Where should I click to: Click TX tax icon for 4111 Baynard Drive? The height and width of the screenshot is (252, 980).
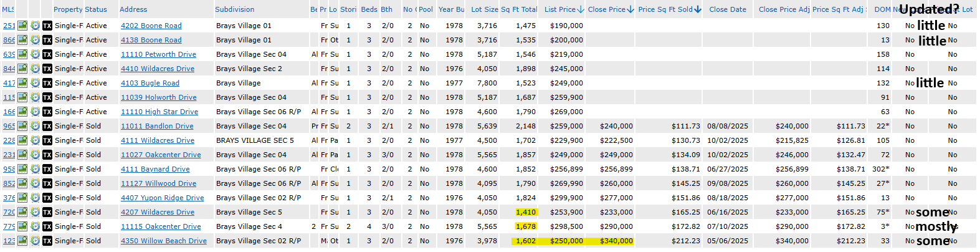(x=47, y=169)
